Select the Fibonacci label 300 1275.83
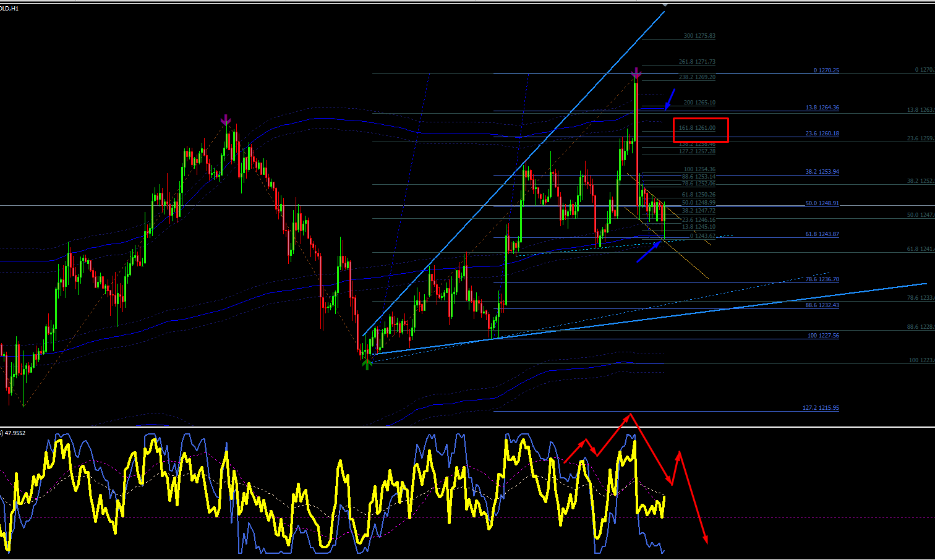935x560 pixels. pos(699,36)
